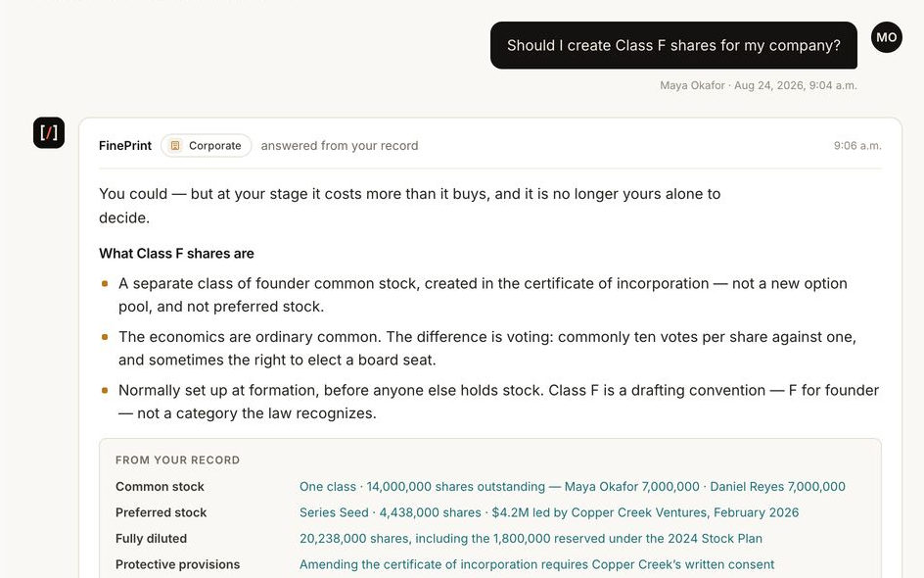Click 'answered from your record' label
Screen dimensions: 924x578
(x=340, y=146)
